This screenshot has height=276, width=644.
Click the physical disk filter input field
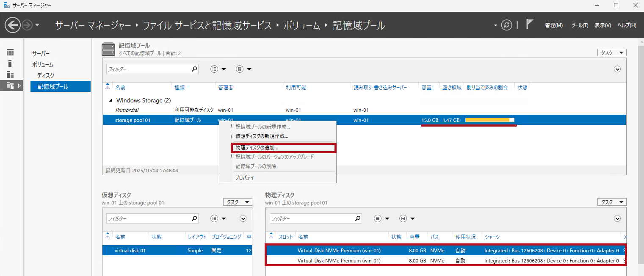pyautogui.click(x=311, y=218)
